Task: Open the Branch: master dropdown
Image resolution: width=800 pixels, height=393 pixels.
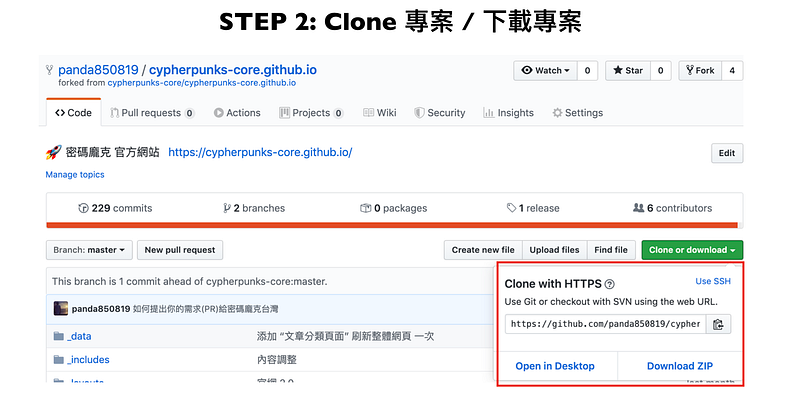Action: 89,250
